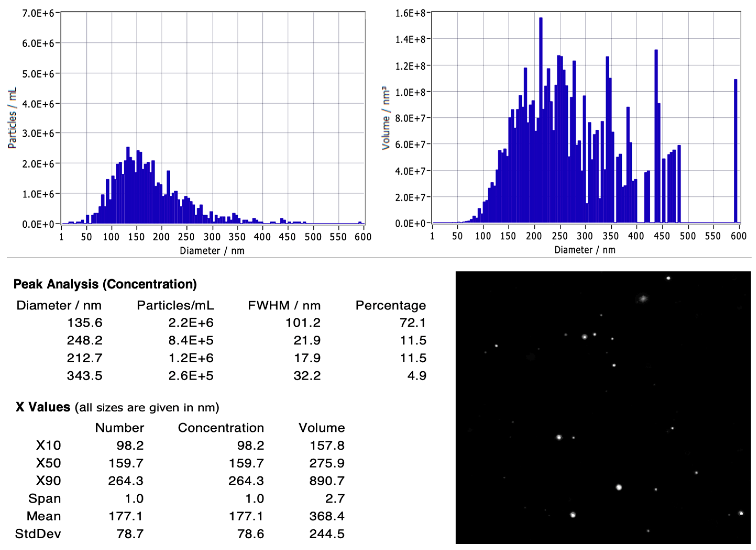
Task: Click the FWHM / nm column header
Action: tap(284, 305)
